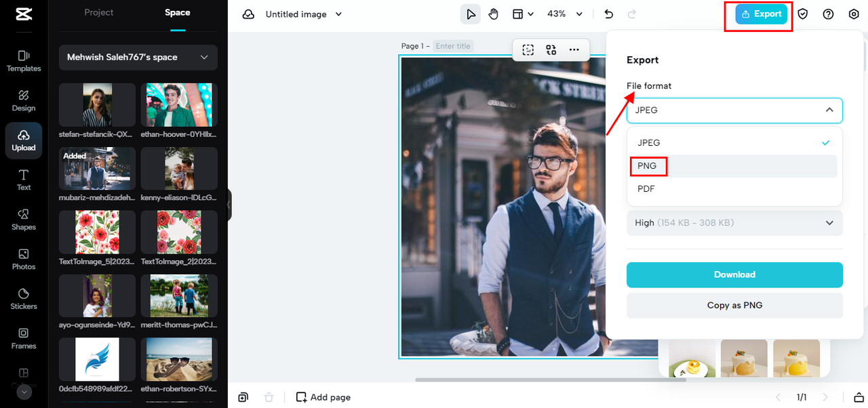Open the canvas layout resize menu
This screenshot has height=408, width=868.
pos(522,14)
